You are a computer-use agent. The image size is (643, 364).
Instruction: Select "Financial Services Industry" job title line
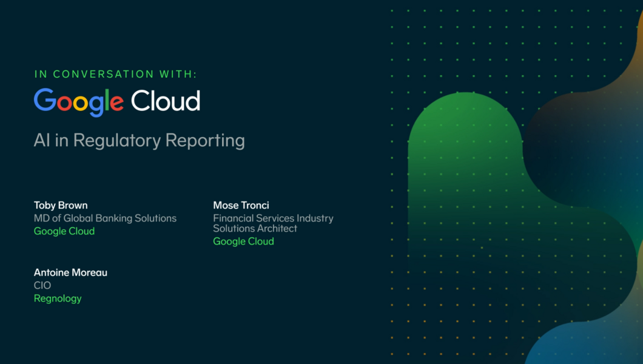pyautogui.click(x=273, y=218)
